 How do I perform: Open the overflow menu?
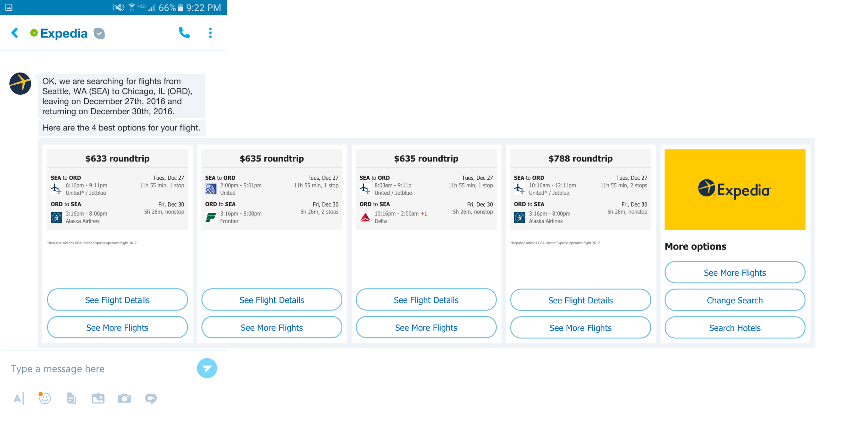pyautogui.click(x=210, y=33)
